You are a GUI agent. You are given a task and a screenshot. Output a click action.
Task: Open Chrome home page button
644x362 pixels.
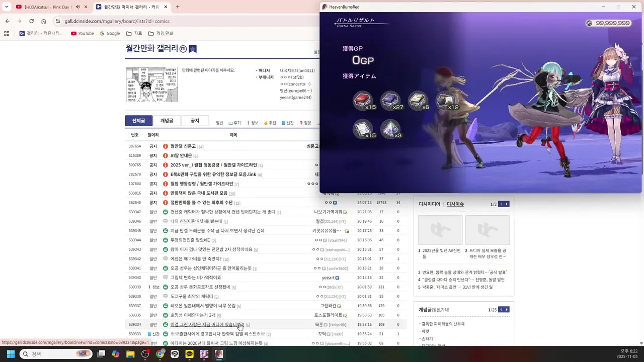(x=44, y=21)
